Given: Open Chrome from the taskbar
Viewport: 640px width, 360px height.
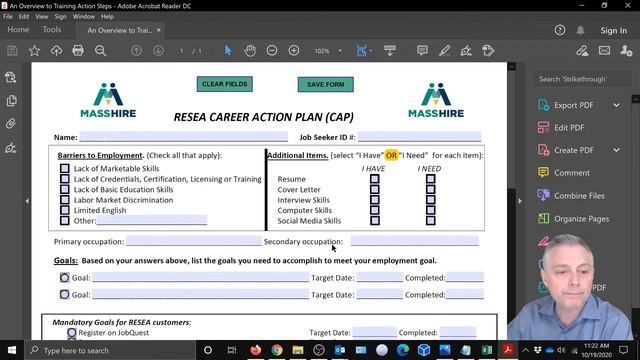Looking at the screenshot, I should coord(277,350).
